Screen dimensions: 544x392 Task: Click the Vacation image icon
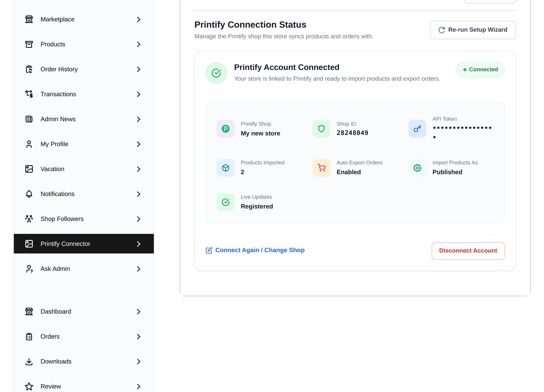pos(29,169)
